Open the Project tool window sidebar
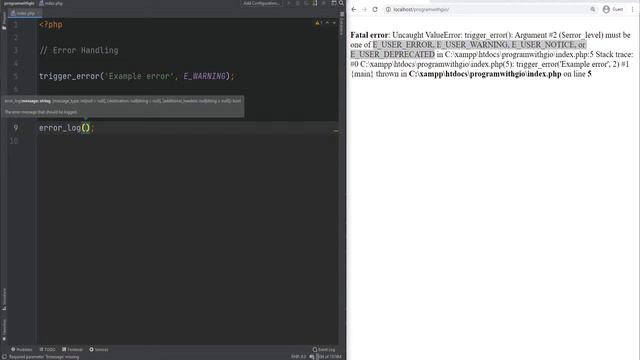 (4, 20)
